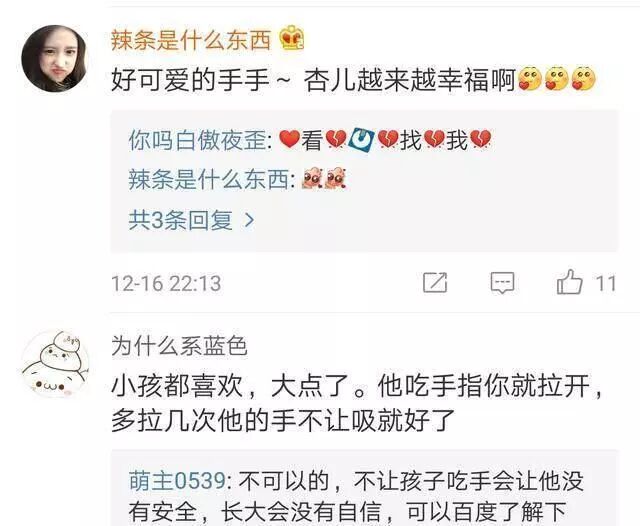Open profile of 你吗白傲夜歪 in replies
This screenshot has height=526, width=640.
[197, 140]
